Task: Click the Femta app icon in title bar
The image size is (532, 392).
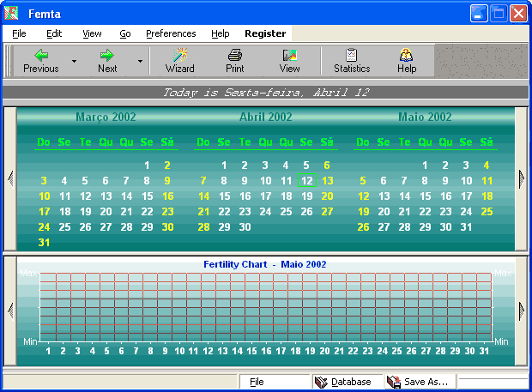Action: click(11, 14)
